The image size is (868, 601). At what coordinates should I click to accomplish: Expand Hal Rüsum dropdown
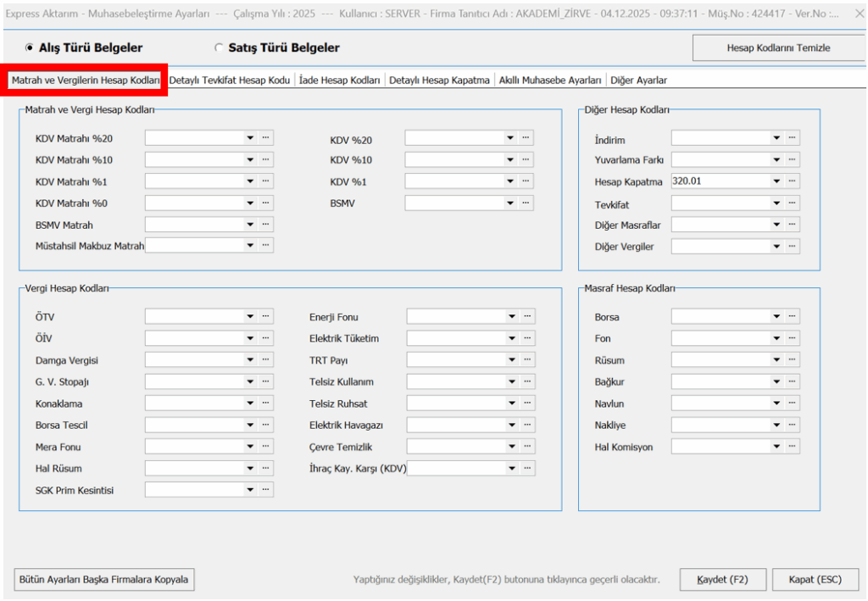point(250,468)
